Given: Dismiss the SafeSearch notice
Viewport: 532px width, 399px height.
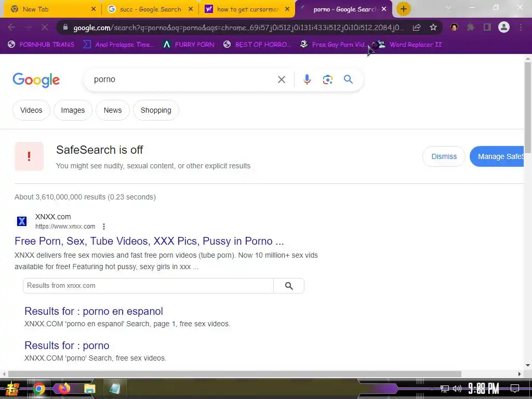Looking at the screenshot, I should click(444, 156).
